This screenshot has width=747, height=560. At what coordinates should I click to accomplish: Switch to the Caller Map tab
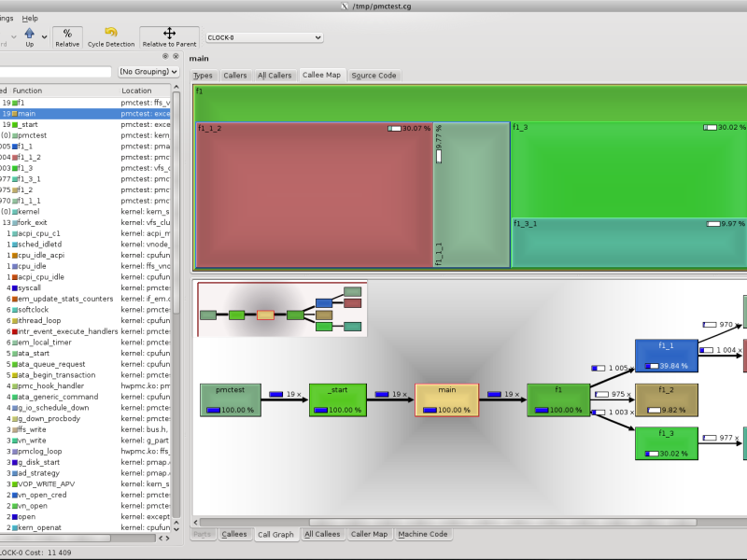tap(369, 534)
